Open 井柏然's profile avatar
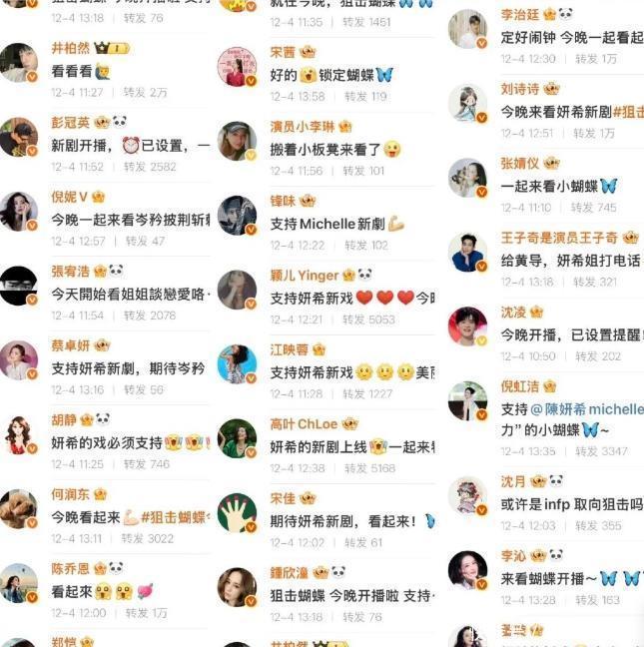 pyautogui.click(x=19, y=63)
